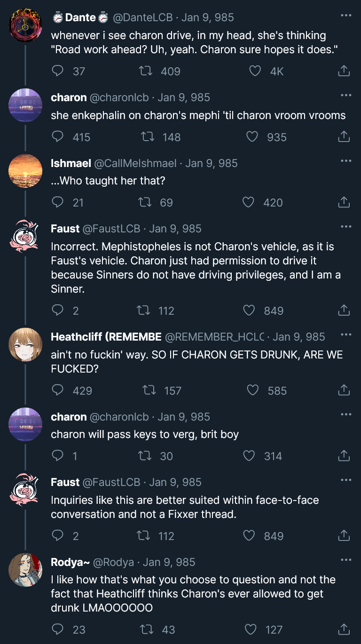This screenshot has height=644, width=361.
Task: Open Faust's @FaustLCB profile handle link
Action: coord(111,229)
